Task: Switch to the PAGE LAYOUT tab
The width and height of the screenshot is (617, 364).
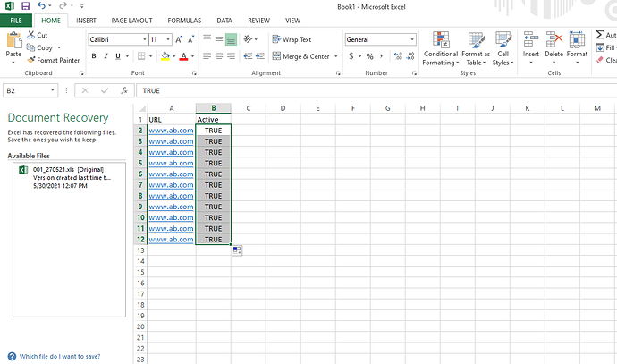Action: coord(131,21)
